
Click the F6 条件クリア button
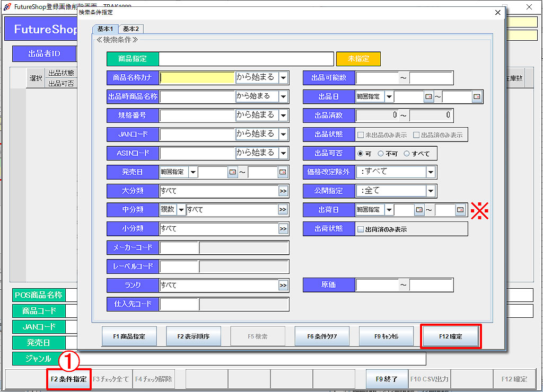(x=321, y=336)
